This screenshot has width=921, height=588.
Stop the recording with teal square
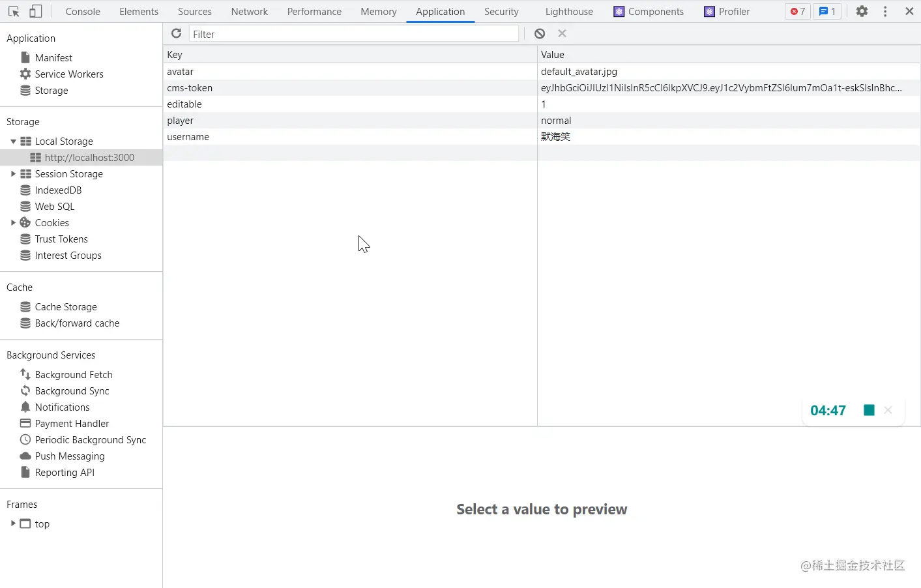click(869, 410)
